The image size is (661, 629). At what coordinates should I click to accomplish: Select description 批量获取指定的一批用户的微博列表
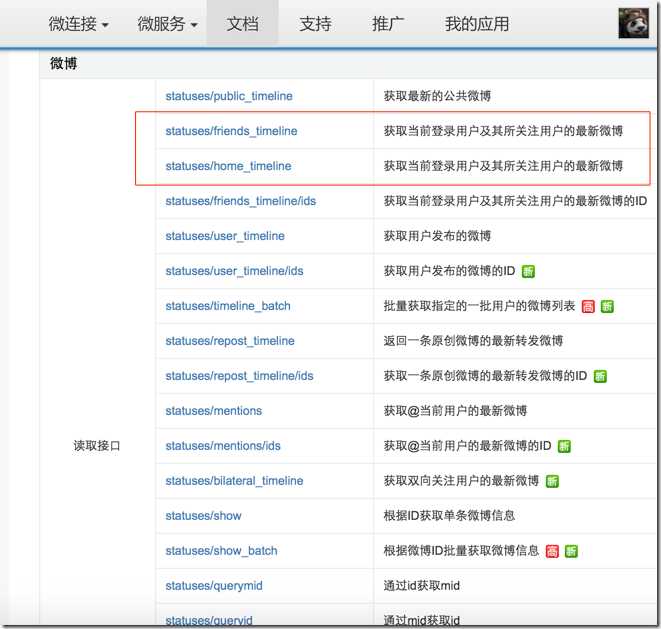(479, 306)
